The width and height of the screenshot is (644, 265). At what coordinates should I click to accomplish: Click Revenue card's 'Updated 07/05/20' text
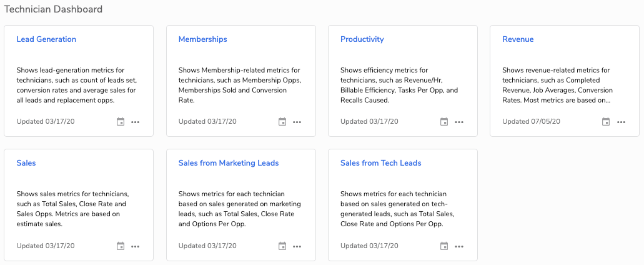click(x=531, y=122)
